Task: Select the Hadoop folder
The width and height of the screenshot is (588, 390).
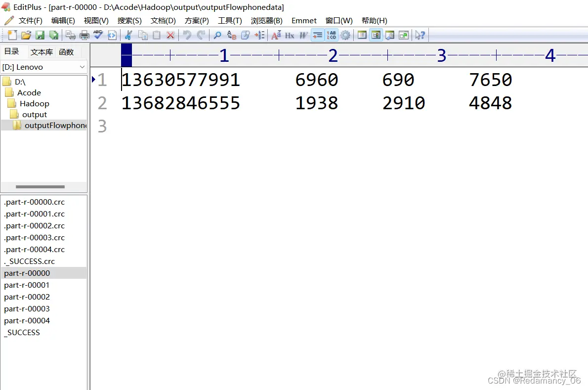Action: click(x=34, y=103)
